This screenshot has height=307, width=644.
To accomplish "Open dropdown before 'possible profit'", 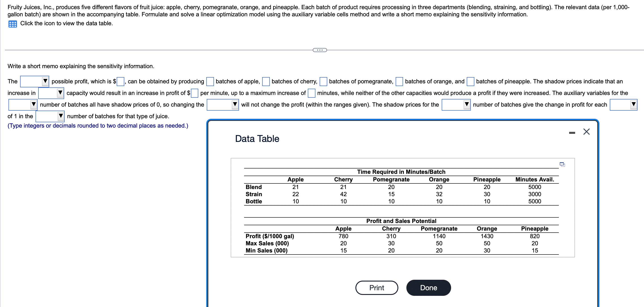I will click(34, 81).
